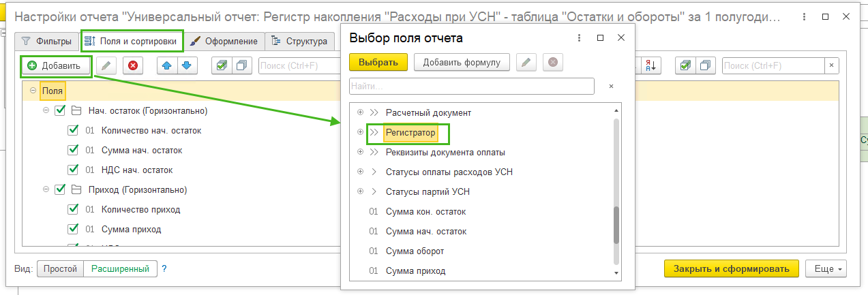Check all fields icon in left panel toolbar
Screen dimensions: 868x295
point(222,65)
